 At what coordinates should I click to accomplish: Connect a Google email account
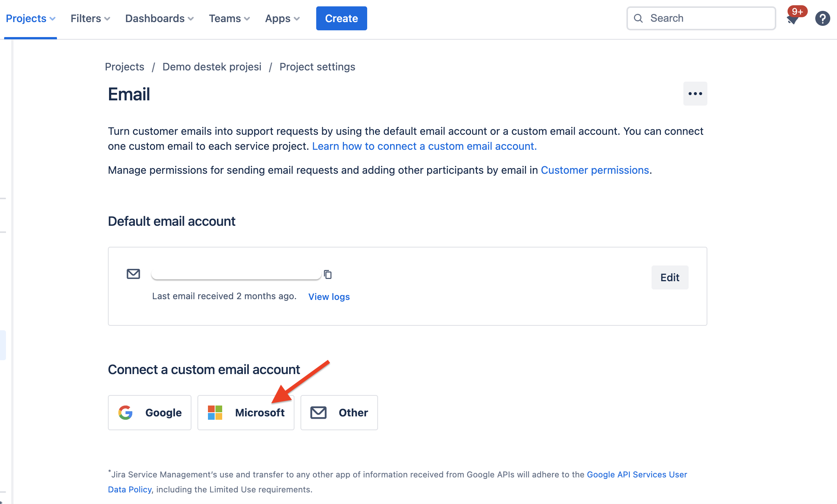149,413
